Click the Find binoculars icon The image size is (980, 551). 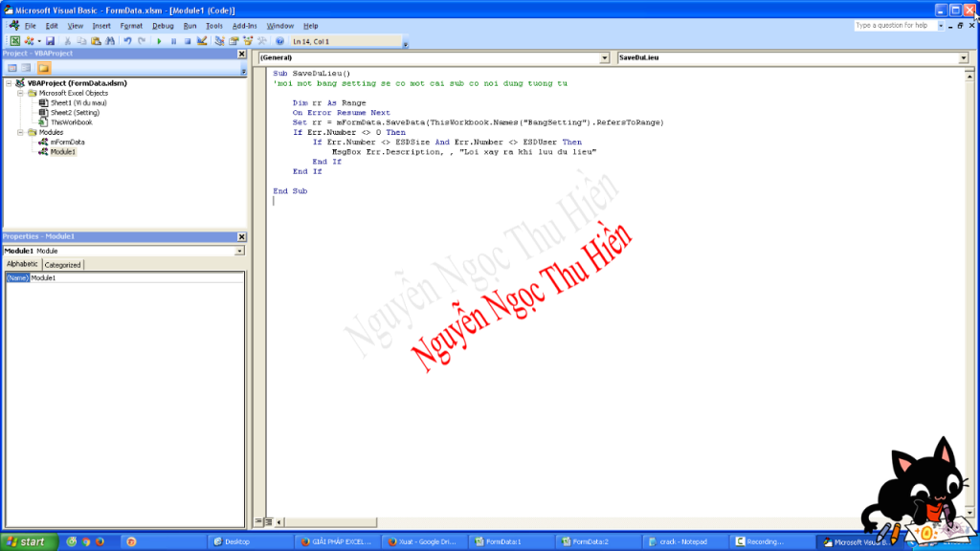110,41
